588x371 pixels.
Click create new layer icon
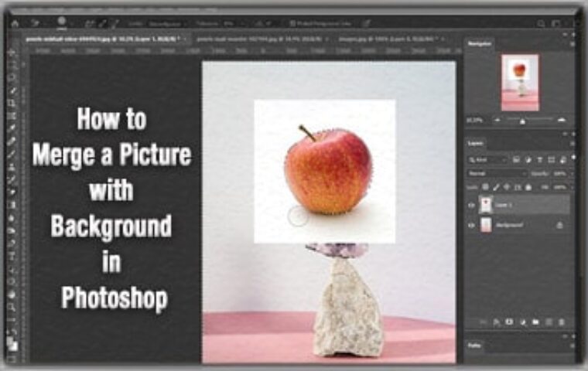[x=549, y=322]
